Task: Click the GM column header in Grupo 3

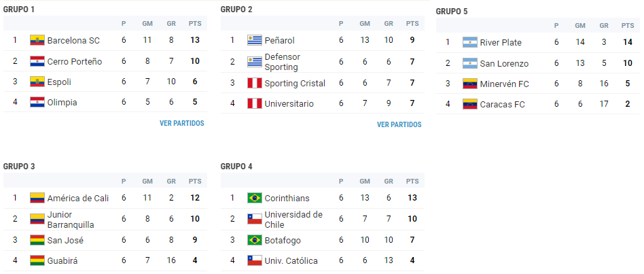Action: click(x=147, y=181)
